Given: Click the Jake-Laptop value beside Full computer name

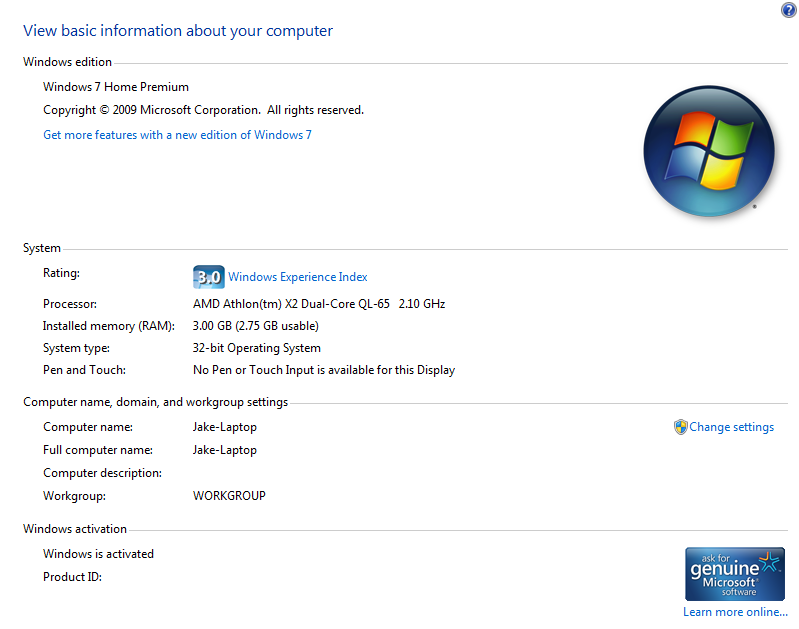Looking at the screenshot, I should tap(224, 450).
